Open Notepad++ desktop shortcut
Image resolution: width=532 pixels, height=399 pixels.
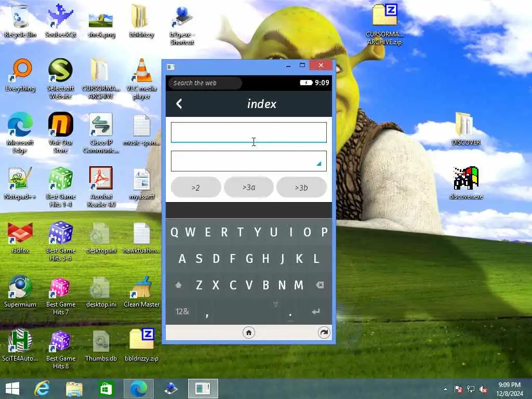(x=20, y=182)
